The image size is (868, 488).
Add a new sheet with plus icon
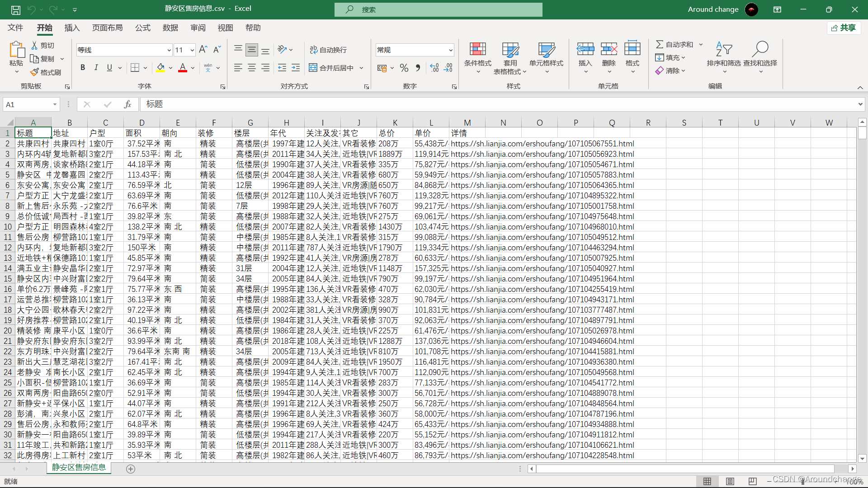[x=131, y=469]
